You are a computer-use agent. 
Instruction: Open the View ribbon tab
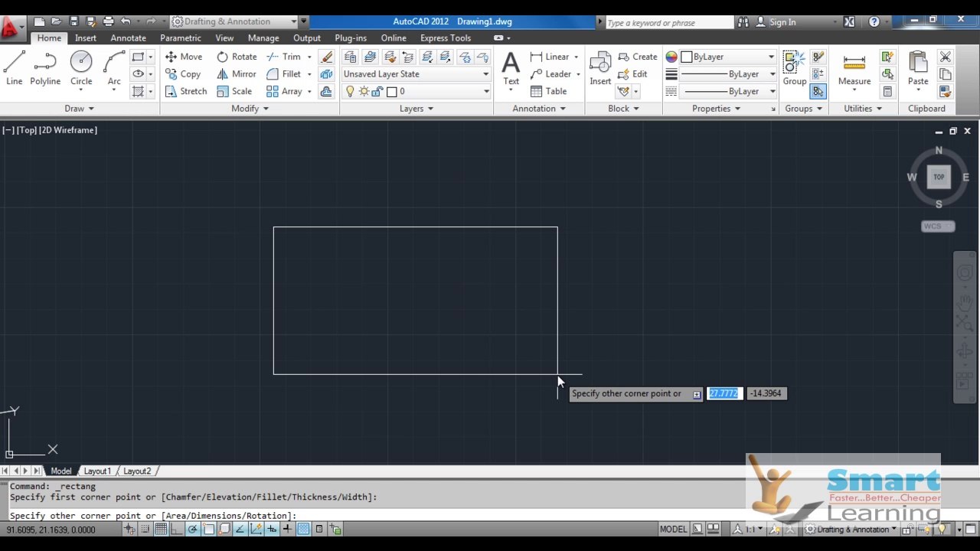(224, 37)
